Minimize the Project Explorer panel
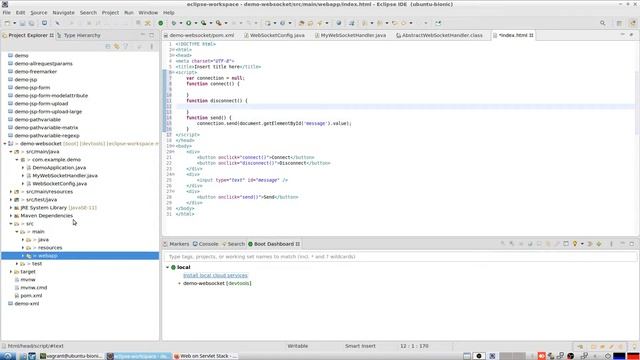640x360 pixels. click(142, 35)
